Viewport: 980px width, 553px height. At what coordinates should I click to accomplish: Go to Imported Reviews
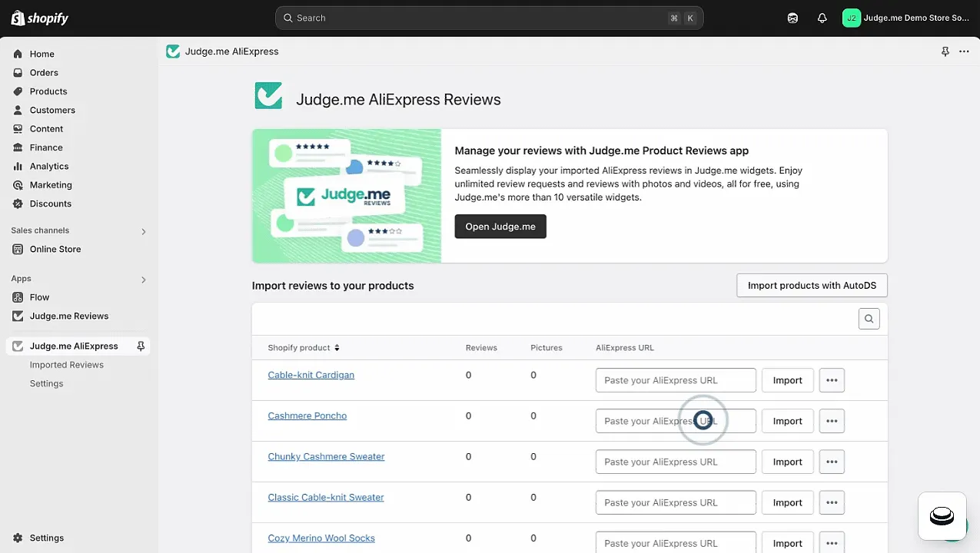67,365
